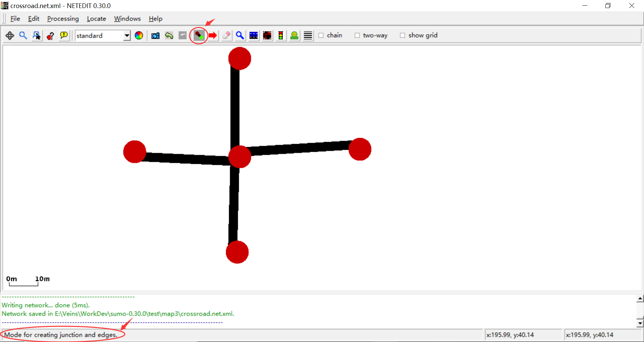Open the File menu
Viewport: 644px width, 342px height.
(15, 19)
